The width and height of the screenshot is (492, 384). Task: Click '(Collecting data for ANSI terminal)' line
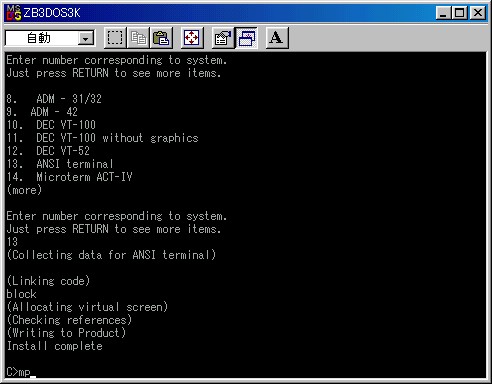pos(112,255)
